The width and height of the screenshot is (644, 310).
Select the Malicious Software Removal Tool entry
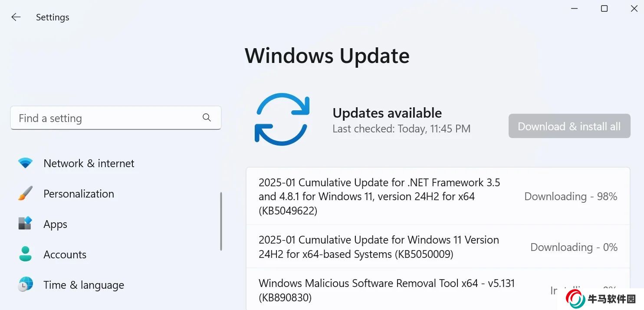point(386,290)
